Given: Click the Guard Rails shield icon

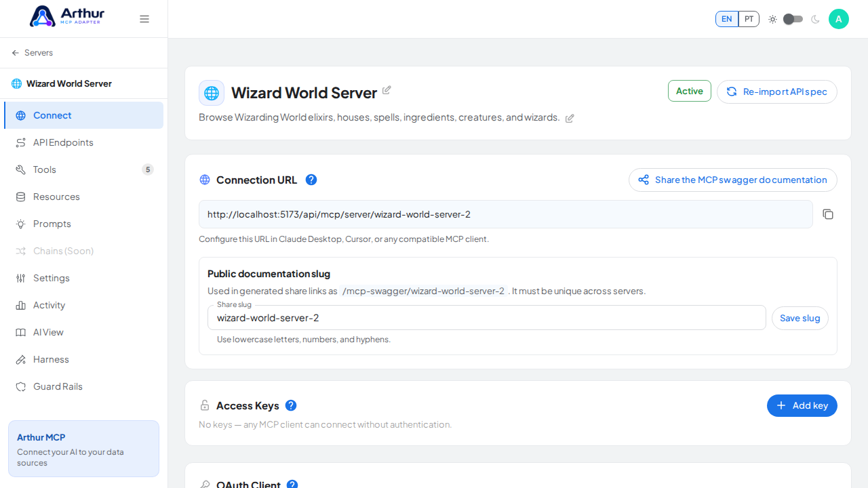Looking at the screenshot, I should tap(21, 386).
